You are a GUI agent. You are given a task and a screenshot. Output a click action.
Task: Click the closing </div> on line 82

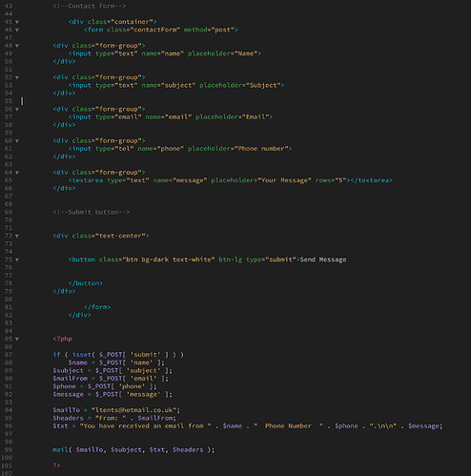pyautogui.click(x=80, y=315)
